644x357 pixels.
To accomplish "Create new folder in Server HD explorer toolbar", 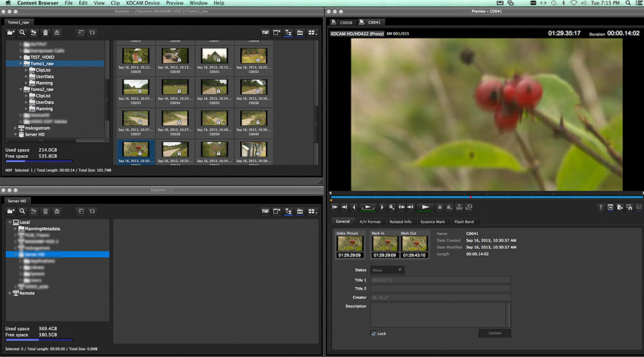I will pyautogui.click(x=11, y=211).
